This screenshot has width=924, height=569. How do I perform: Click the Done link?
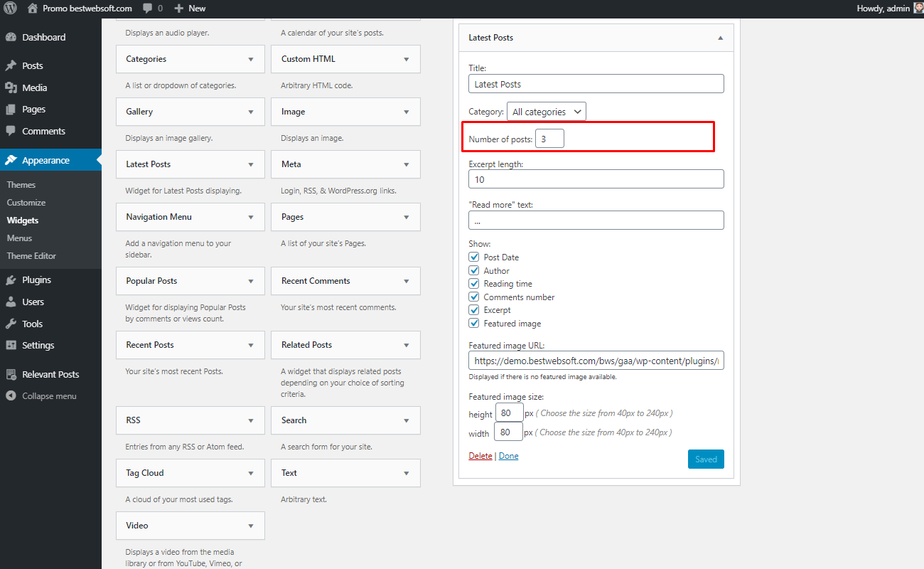pyautogui.click(x=509, y=456)
